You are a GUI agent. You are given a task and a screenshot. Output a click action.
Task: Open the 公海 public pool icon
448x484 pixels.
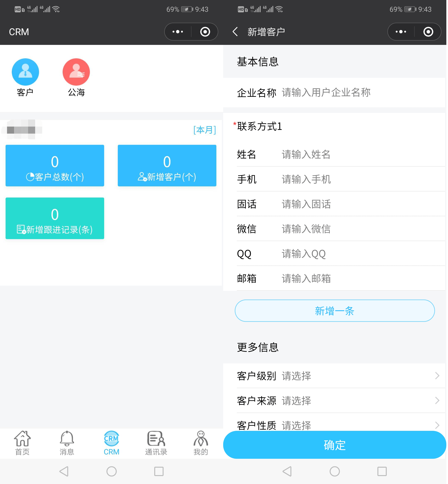(76, 72)
